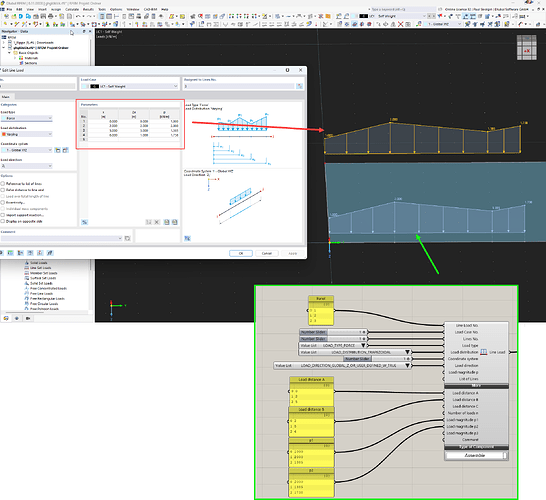546x500 pixels.
Task: Click the view cube in the viewport corner
Action: pos(526,48)
